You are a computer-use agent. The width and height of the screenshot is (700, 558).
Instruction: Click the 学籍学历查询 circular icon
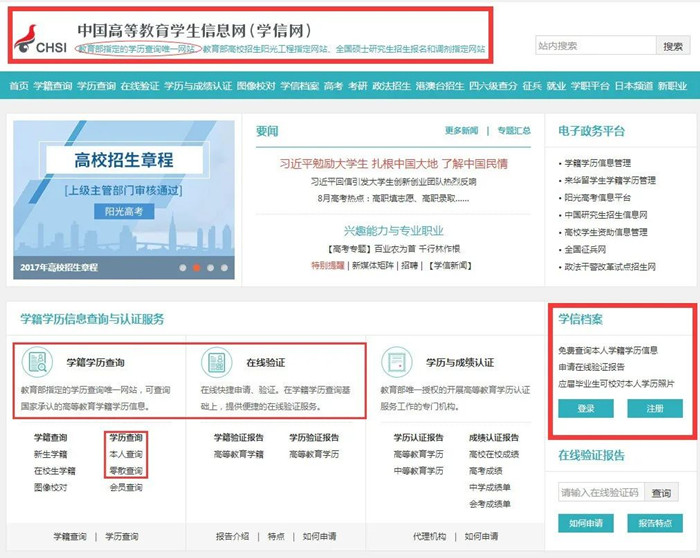(38, 362)
